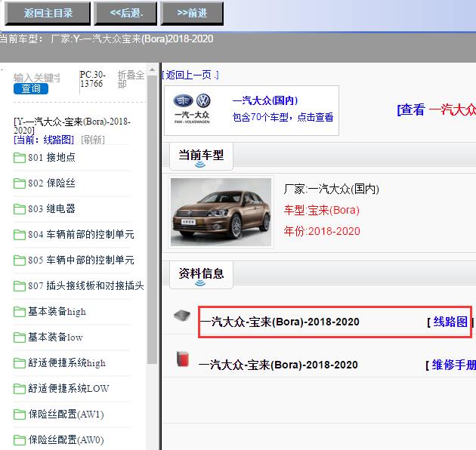Click 一汽大众-宝来(Bora)-2018-2020 repair manual row title

coord(278,365)
